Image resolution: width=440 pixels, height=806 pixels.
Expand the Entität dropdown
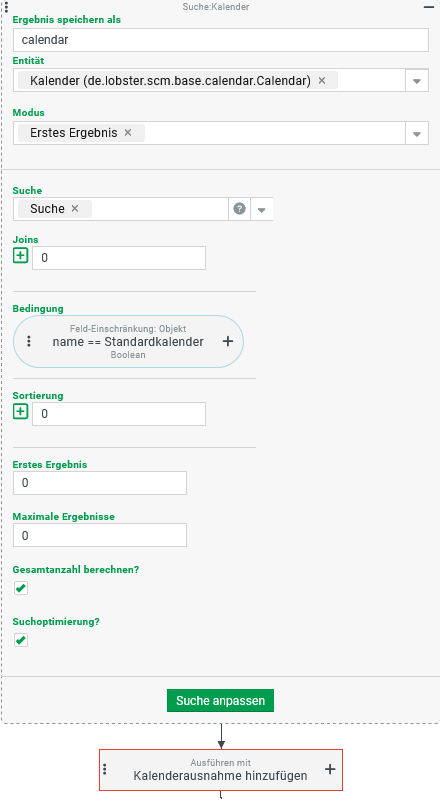coord(417,81)
